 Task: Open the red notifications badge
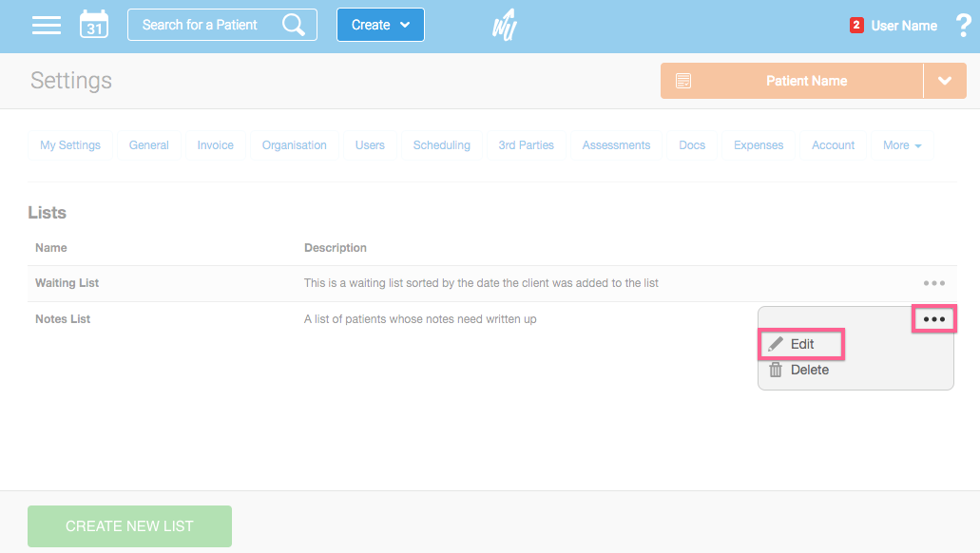point(856,26)
